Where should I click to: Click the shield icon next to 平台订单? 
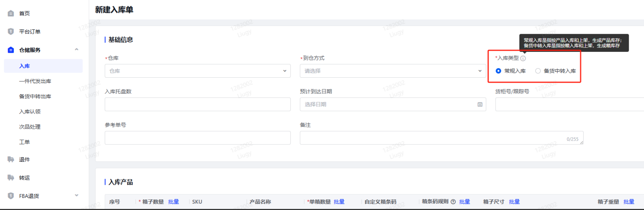pos(11,32)
